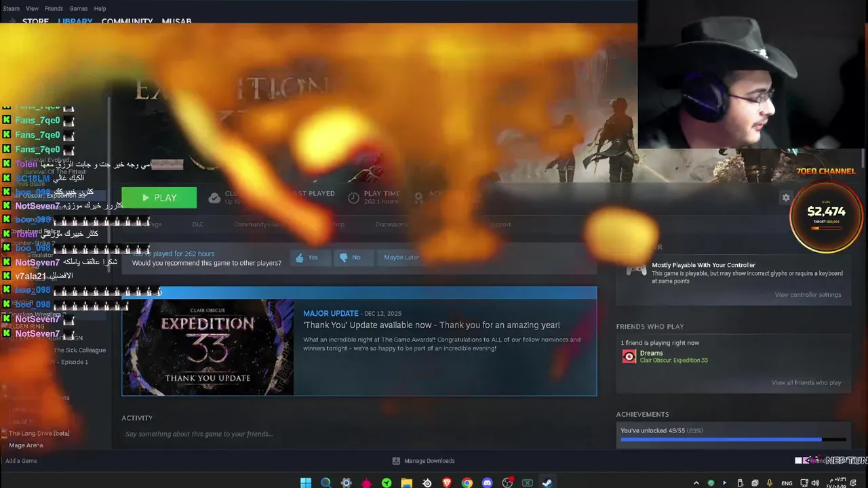Choose Maybe Later on recommendation prompt
This screenshot has width=868, height=488.
(401, 258)
